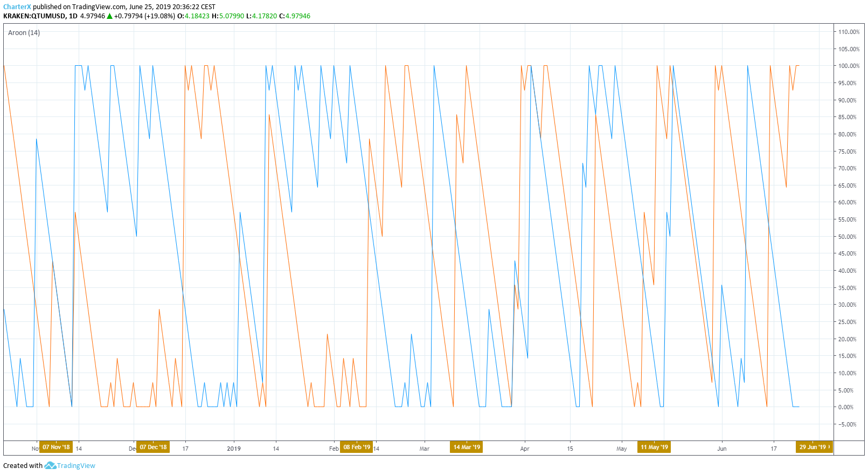Click the 2019 time axis label
Viewport: 868px width, 475px height.
[x=234, y=449]
